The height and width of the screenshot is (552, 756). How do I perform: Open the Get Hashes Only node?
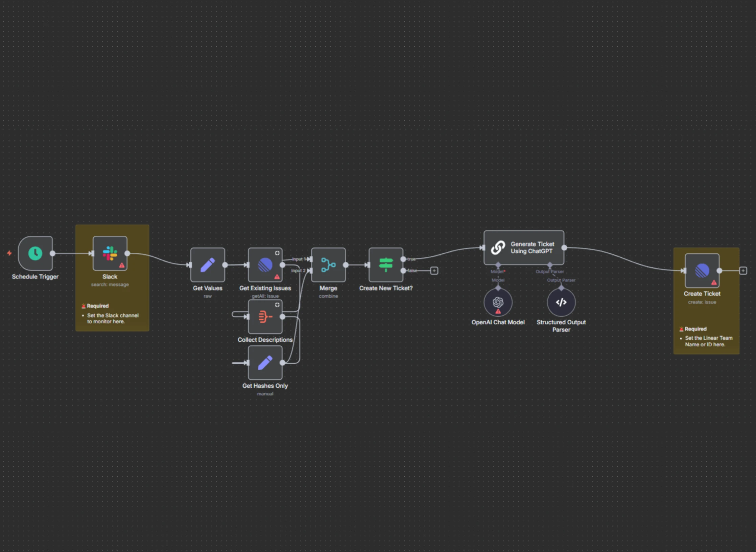coord(265,363)
